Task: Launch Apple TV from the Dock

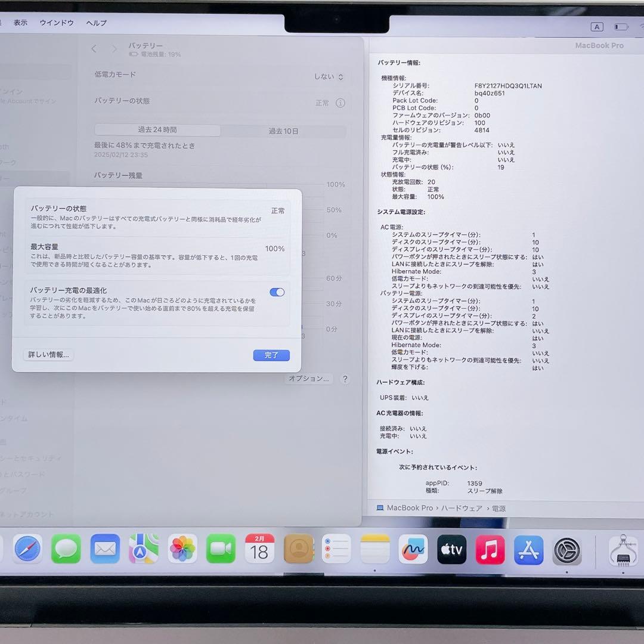Action: (451, 549)
